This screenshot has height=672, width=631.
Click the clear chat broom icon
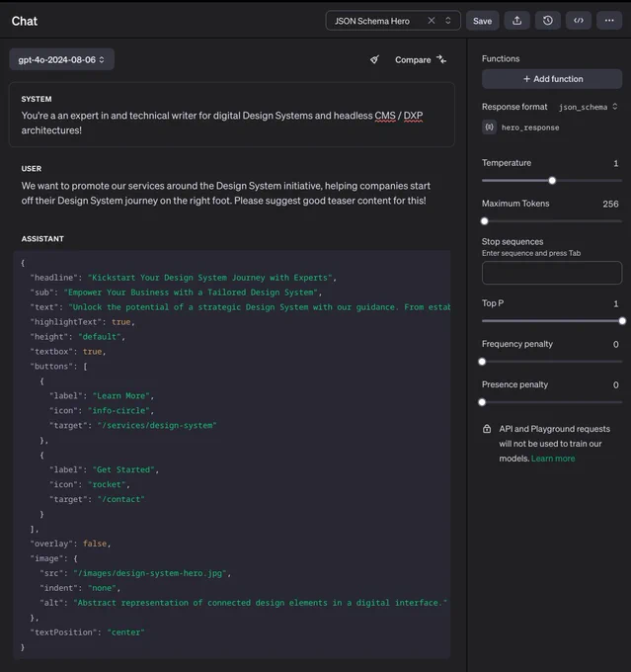[374, 59]
